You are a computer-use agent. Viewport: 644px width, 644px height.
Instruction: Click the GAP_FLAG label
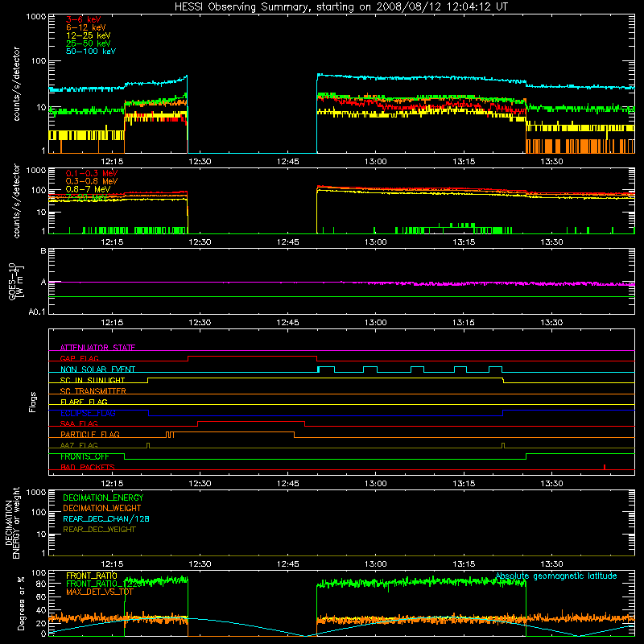tap(79, 358)
